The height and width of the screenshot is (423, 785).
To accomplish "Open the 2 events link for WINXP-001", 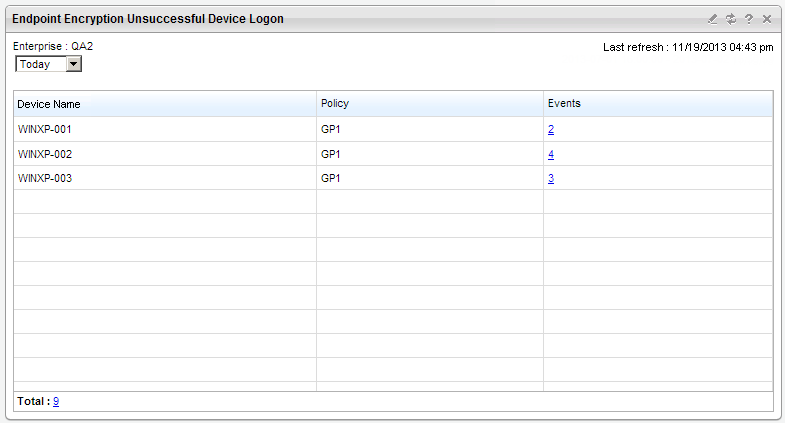I will [551, 130].
